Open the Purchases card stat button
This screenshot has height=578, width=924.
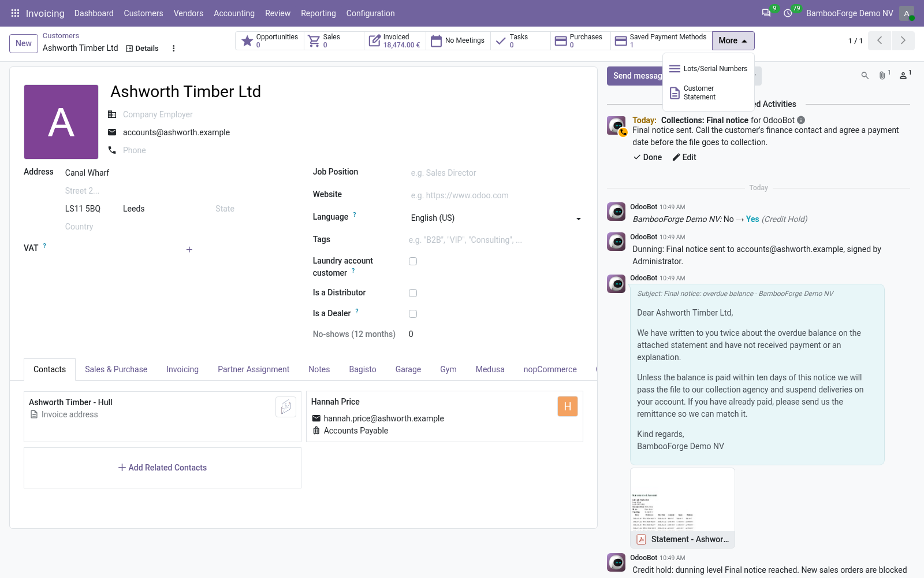pos(580,40)
